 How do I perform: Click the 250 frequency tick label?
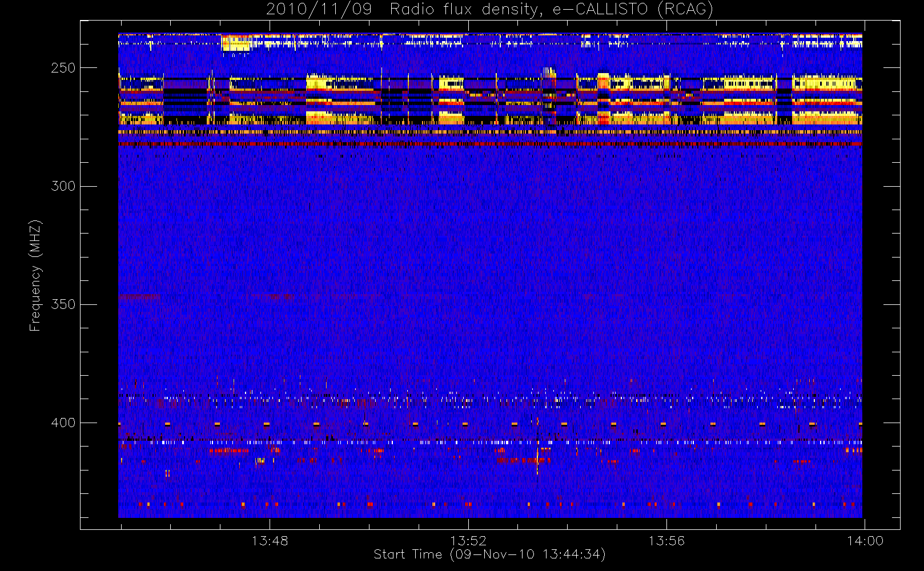[x=63, y=68]
